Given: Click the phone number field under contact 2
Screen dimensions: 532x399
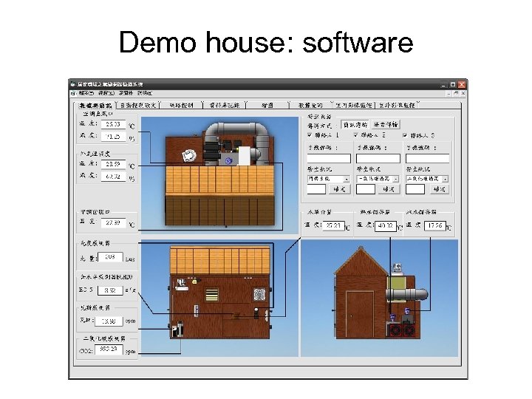Looking at the screenshot, I should 378,158.
